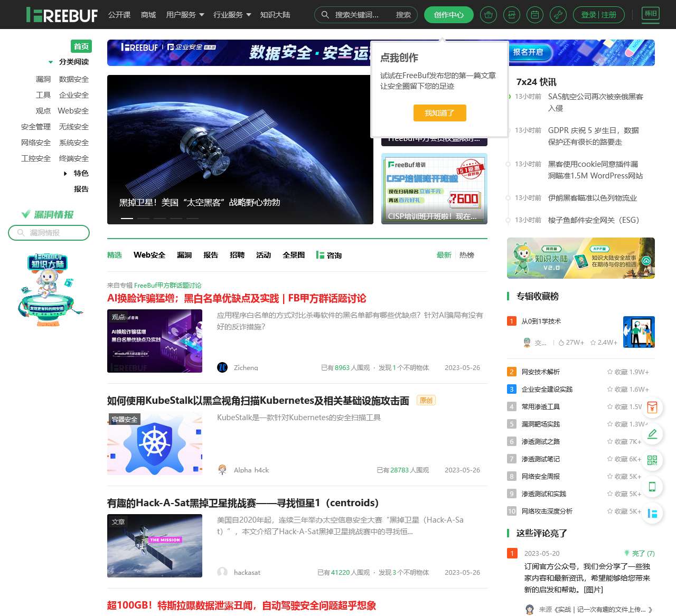The height and width of the screenshot is (616, 676).
Task: Open the 数据安全 category link
Action: tap(74, 79)
